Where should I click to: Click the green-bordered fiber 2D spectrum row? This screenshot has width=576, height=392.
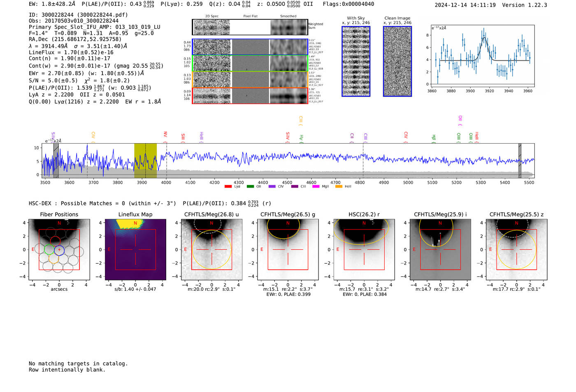[x=250, y=63]
